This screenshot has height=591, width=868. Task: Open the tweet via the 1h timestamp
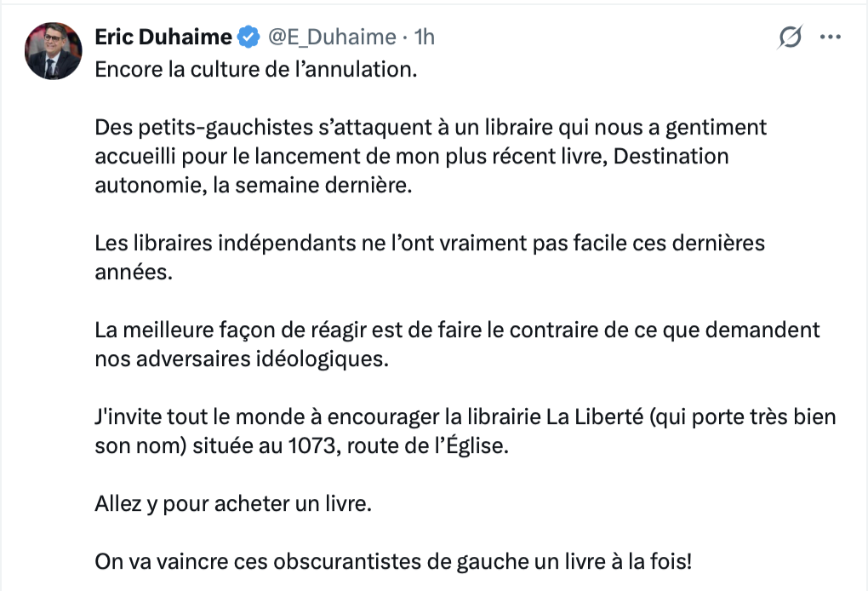(424, 37)
